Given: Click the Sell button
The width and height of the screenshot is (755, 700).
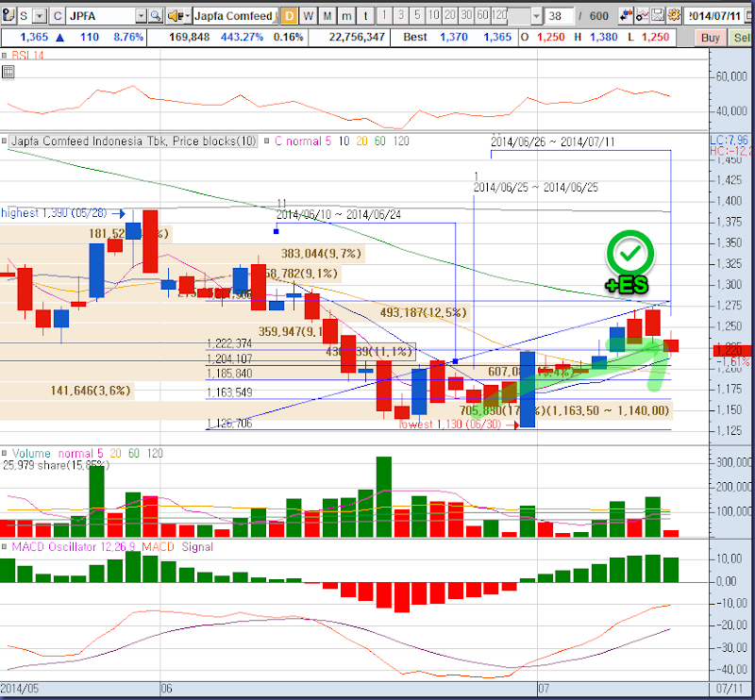Looking at the screenshot, I should click(741, 38).
